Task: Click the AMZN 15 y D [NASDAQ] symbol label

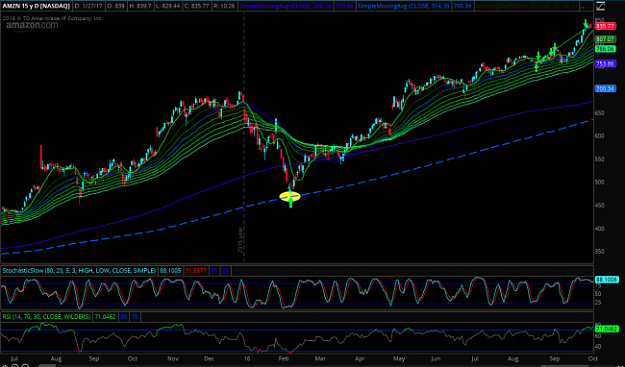Action: pyautogui.click(x=35, y=6)
